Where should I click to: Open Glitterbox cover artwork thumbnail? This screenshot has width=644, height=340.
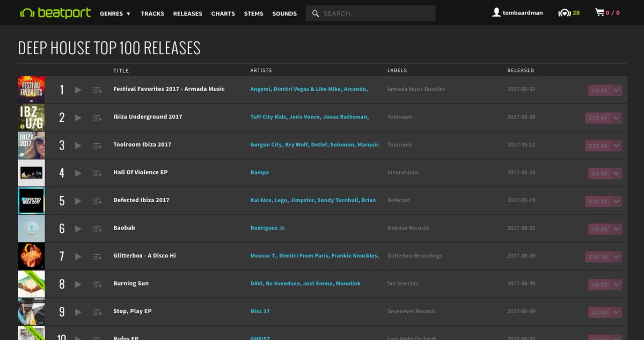tap(31, 256)
